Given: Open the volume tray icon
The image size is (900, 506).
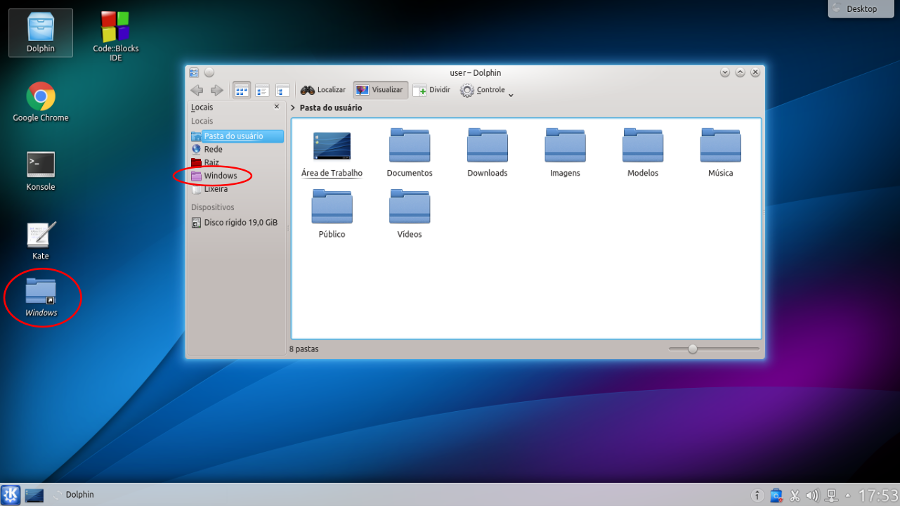Looking at the screenshot, I should click(x=812, y=495).
